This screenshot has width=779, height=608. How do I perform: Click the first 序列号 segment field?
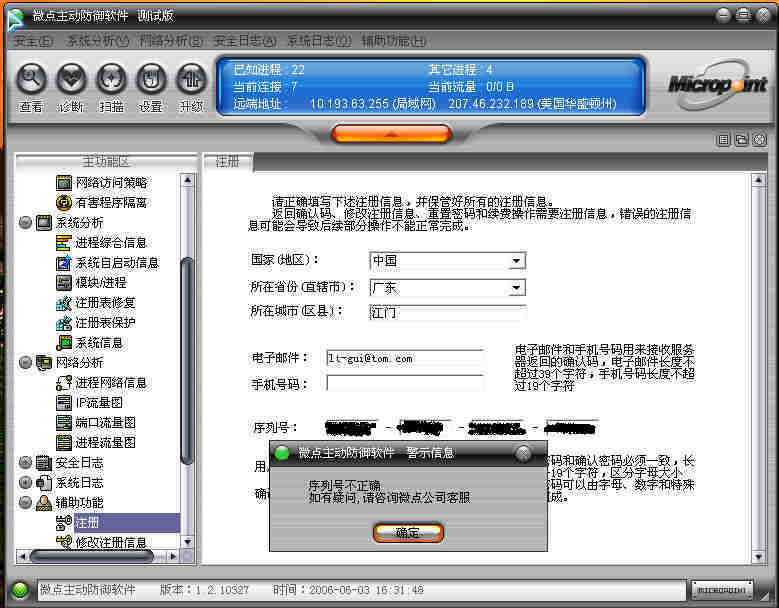351,427
